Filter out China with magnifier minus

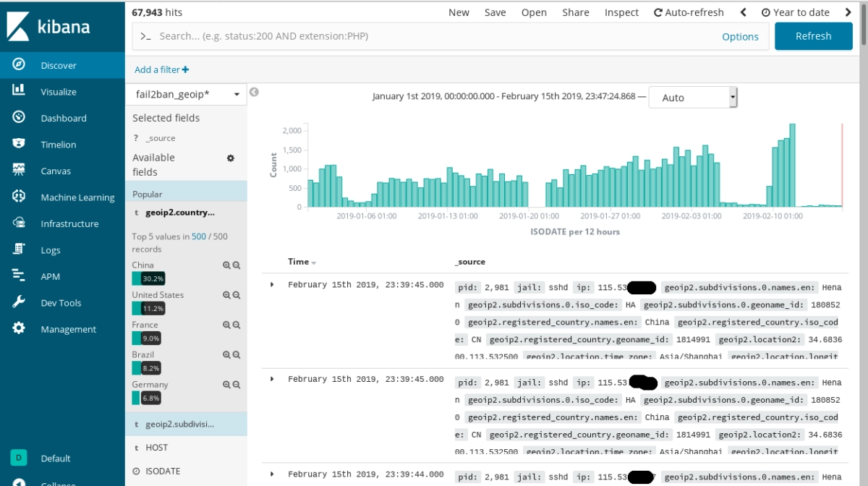(236, 265)
